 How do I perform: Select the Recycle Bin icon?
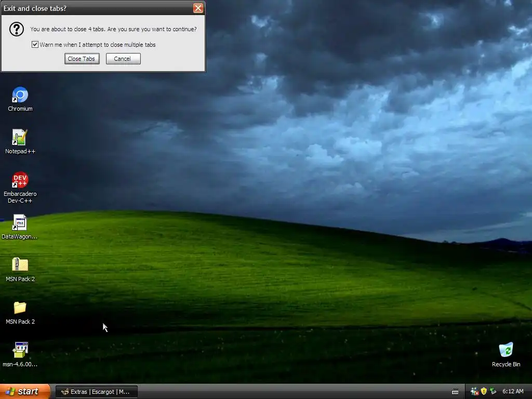(x=506, y=350)
